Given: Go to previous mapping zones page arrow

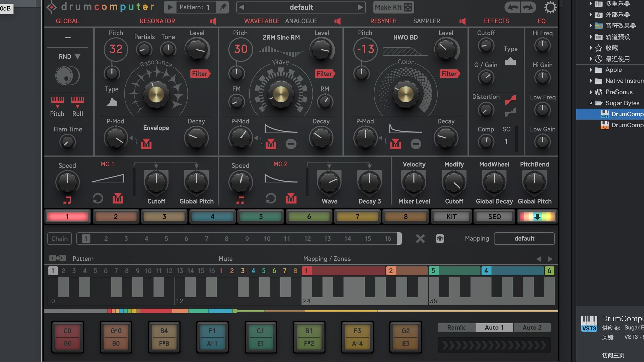Looking at the screenshot, I should (539, 259).
